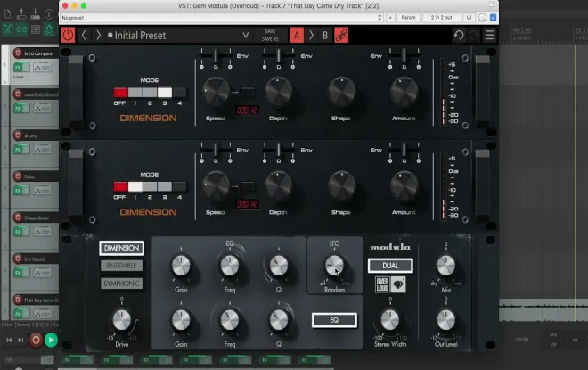Click bottom unit Amount knob
The image size is (588, 370).
pyautogui.click(x=404, y=185)
